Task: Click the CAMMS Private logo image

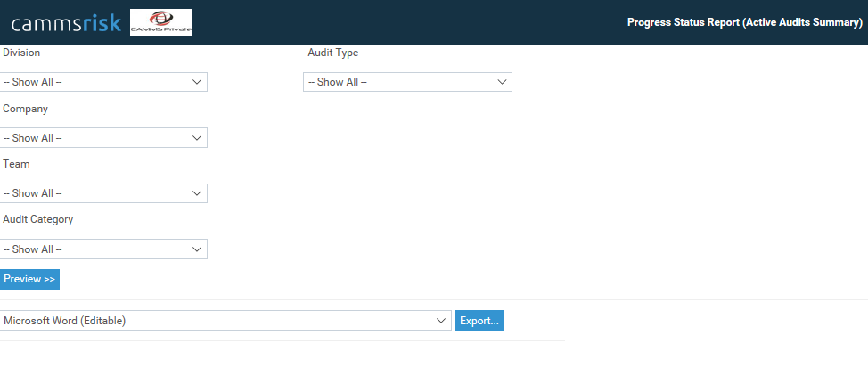Action: click(160, 22)
